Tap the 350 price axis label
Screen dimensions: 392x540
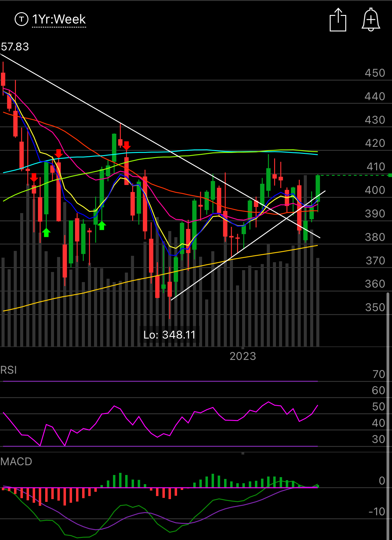375,307
